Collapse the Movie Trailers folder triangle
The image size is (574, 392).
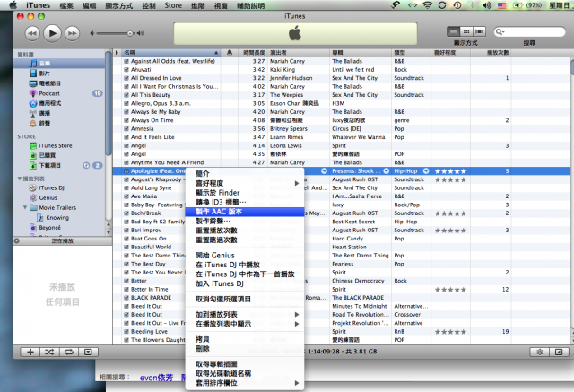pyautogui.click(x=25, y=207)
